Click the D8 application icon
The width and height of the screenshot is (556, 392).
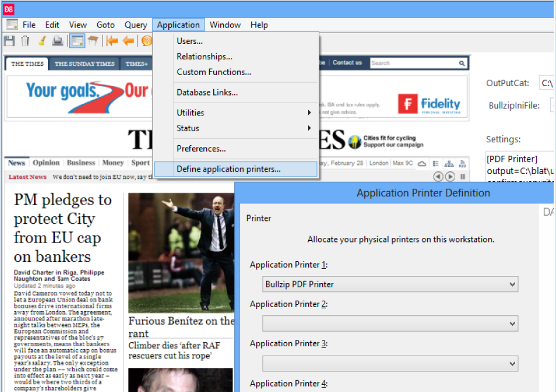click(9, 9)
